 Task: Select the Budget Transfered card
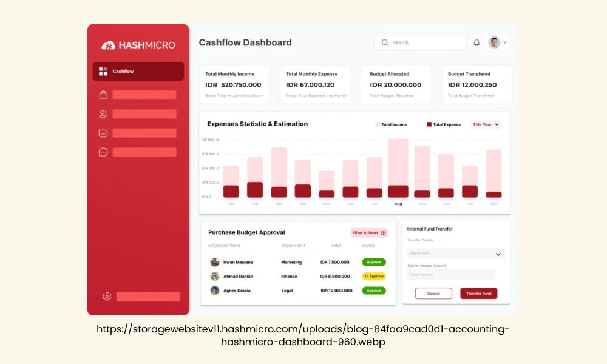click(477, 84)
